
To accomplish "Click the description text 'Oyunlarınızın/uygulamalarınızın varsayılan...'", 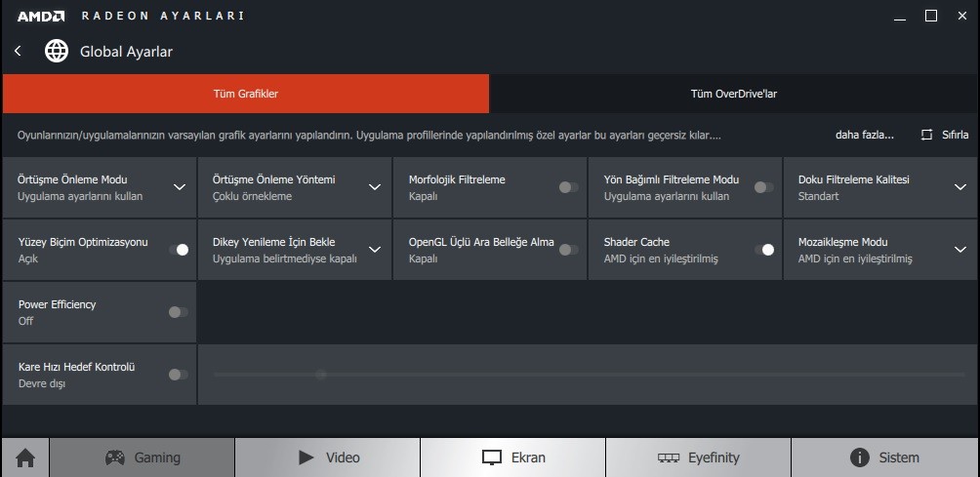I will pos(369,135).
